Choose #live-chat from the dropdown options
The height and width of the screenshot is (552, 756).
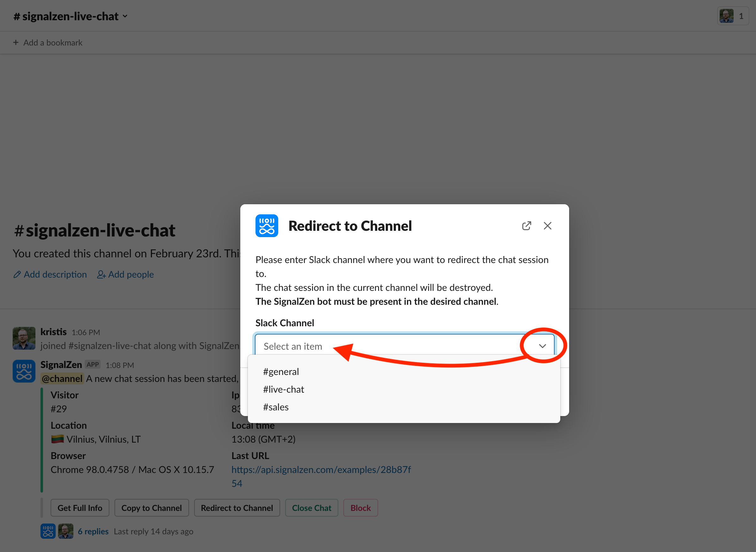[283, 389]
